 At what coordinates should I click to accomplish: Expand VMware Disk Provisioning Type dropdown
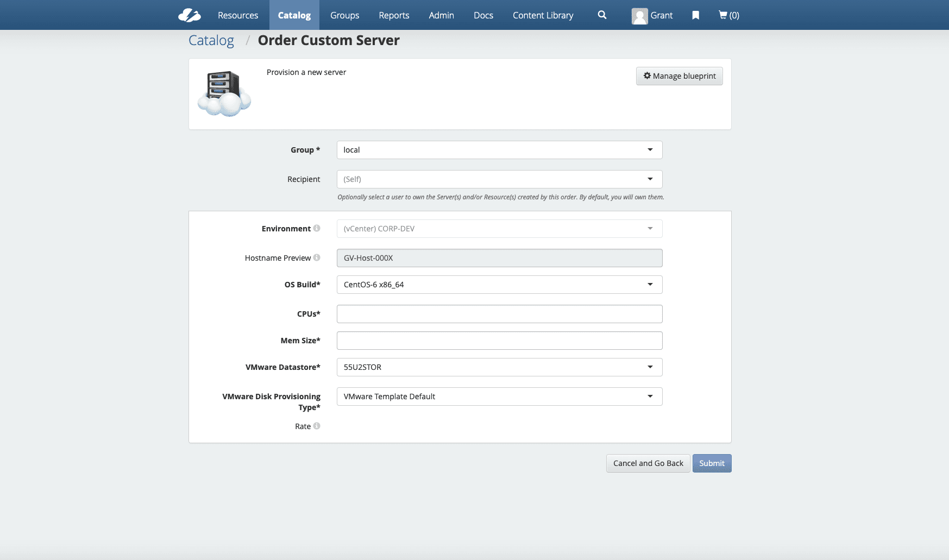[x=499, y=397]
